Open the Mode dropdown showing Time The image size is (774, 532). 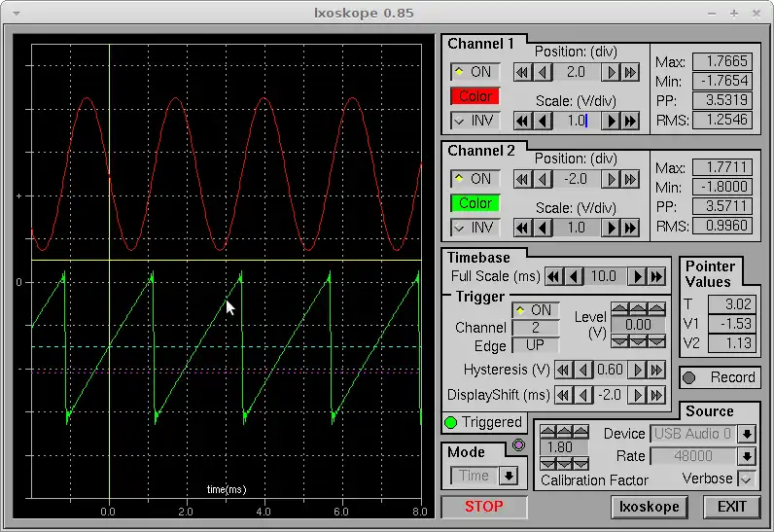pyautogui.click(x=509, y=476)
